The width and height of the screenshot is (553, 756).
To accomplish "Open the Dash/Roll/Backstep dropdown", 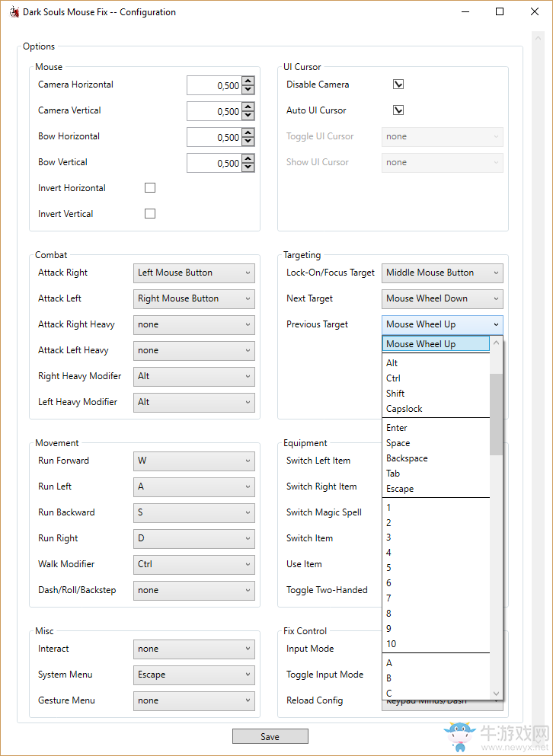I will coord(194,590).
